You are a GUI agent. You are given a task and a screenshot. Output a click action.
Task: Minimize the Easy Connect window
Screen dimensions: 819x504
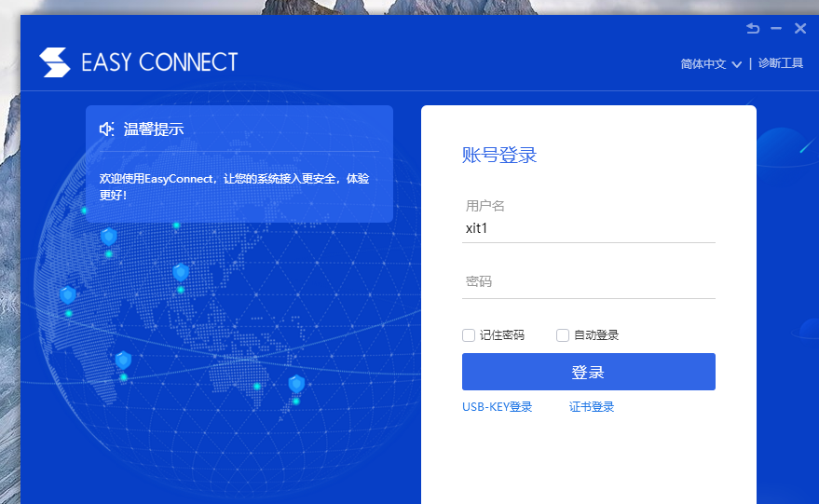coord(776,28)
